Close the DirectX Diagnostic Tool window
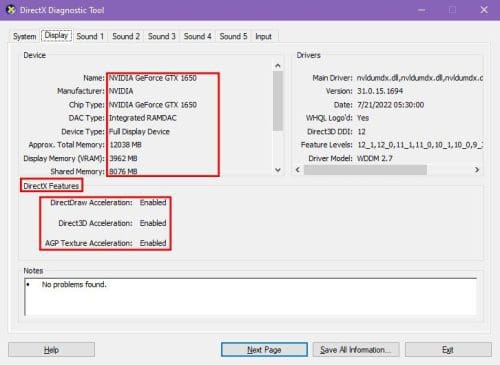This screenshot has height=365, width=500. pos(484,10)
